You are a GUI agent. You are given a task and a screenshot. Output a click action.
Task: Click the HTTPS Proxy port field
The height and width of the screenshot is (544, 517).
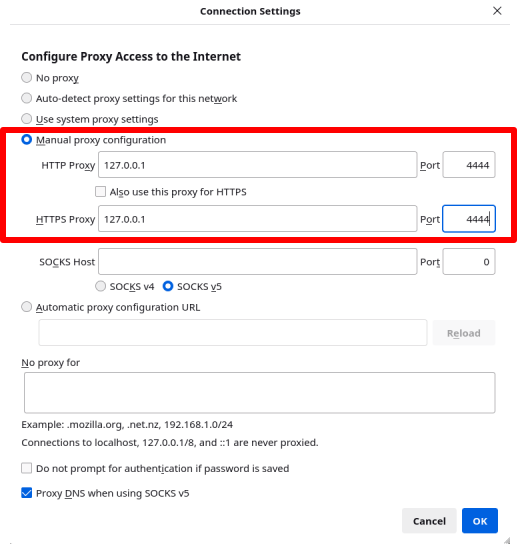point(469,219)
